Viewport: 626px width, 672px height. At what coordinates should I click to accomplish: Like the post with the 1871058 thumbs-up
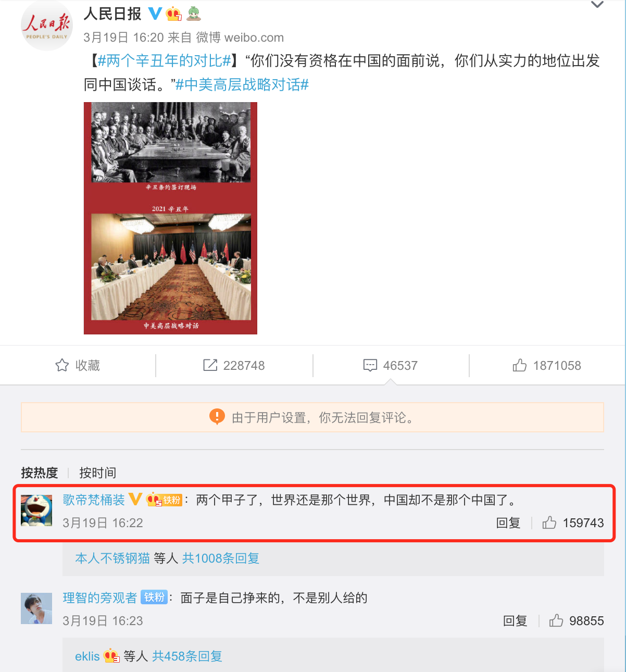[x=547, y=365]
